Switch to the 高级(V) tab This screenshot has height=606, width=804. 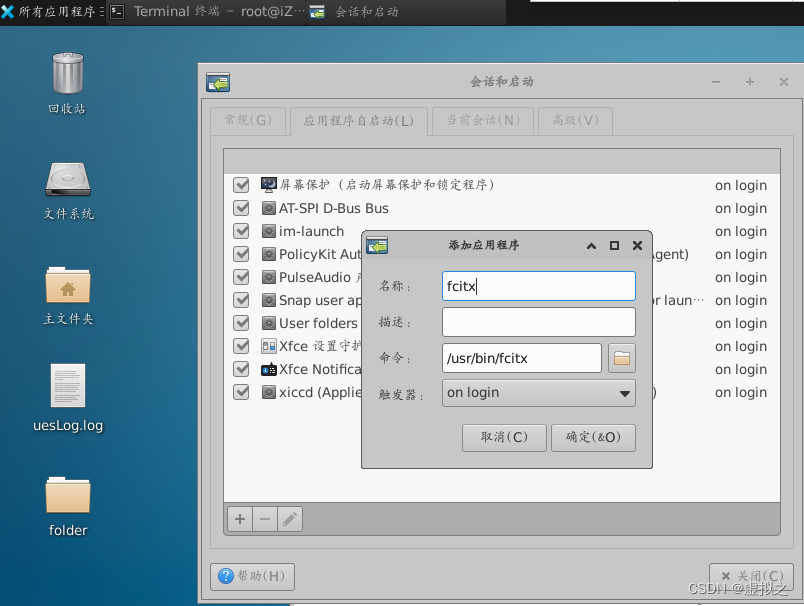click(x=575, y=120)
